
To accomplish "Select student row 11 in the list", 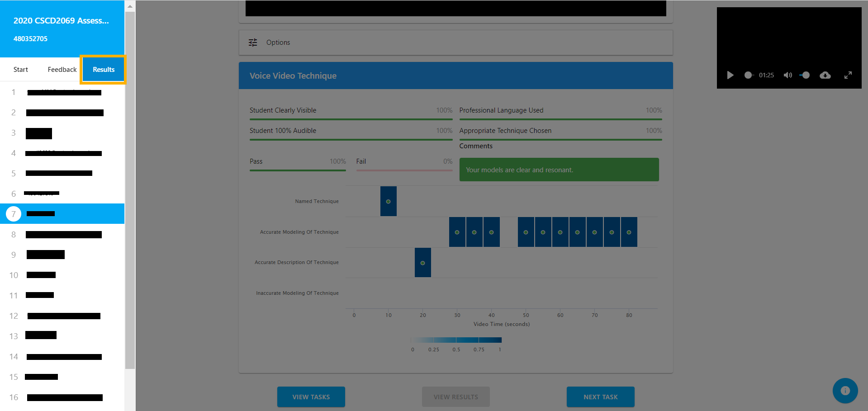I will (x=62, y=296).
